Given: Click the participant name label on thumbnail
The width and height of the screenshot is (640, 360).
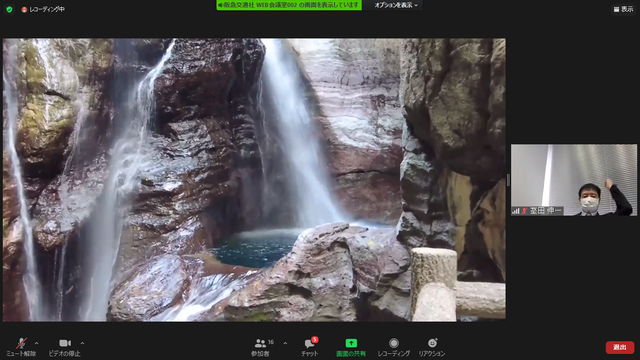Looking at the screenshot, I should pos(546,211).
